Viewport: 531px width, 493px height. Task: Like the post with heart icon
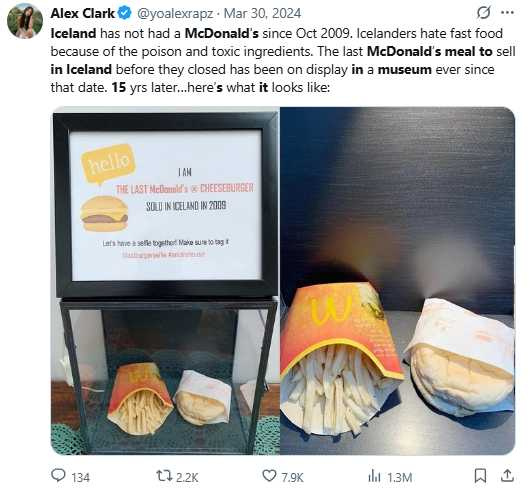270,476
